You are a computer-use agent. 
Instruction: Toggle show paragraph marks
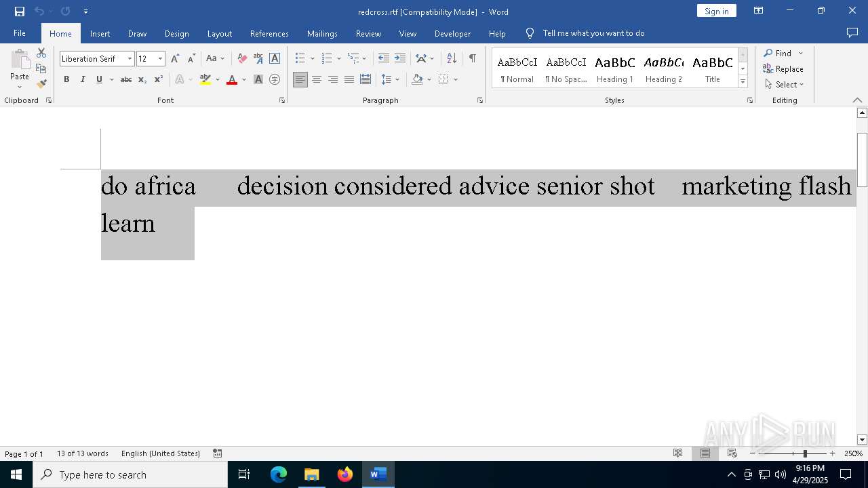coord(472,59)
